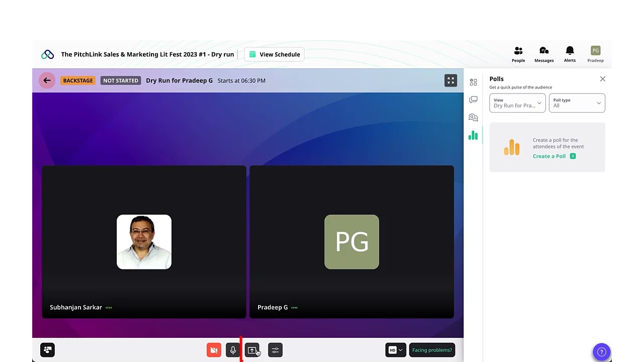Open the help question mark button

601,352
